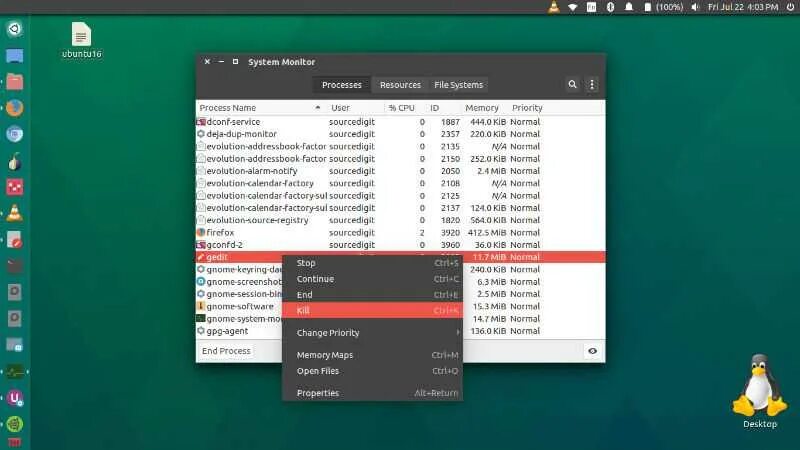The image size is (800, 450).
Task: Open Properties from the context menu
Action: click(372, 393)
